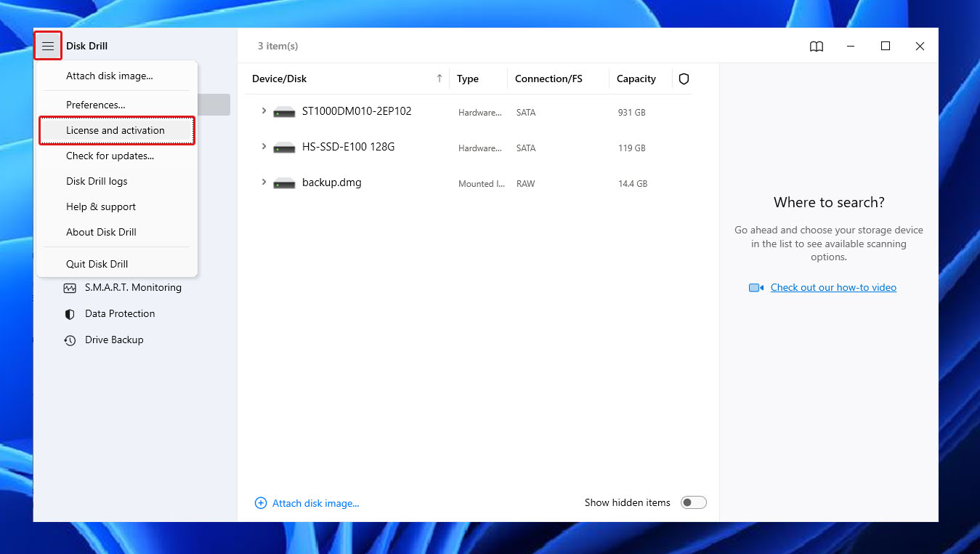Click the 14.4 GB capacity cell
980x554 pixels.
pyautogui.click(x=633, y=184)
